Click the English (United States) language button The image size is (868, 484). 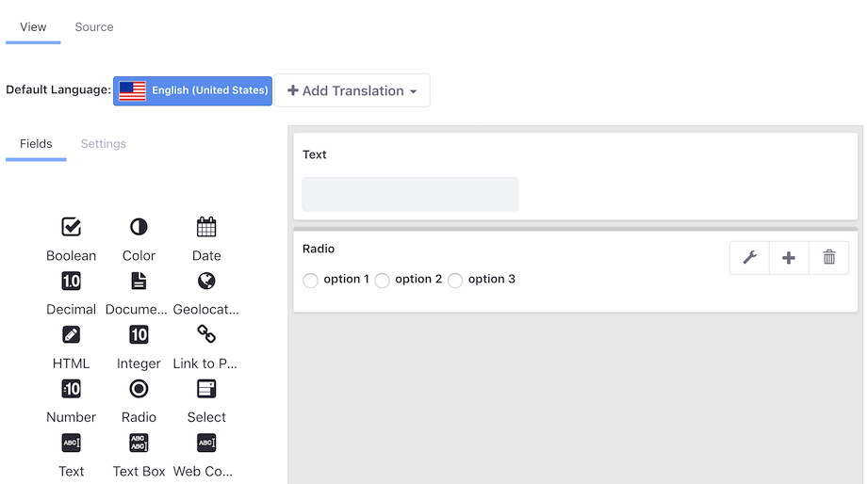point(192,90)
